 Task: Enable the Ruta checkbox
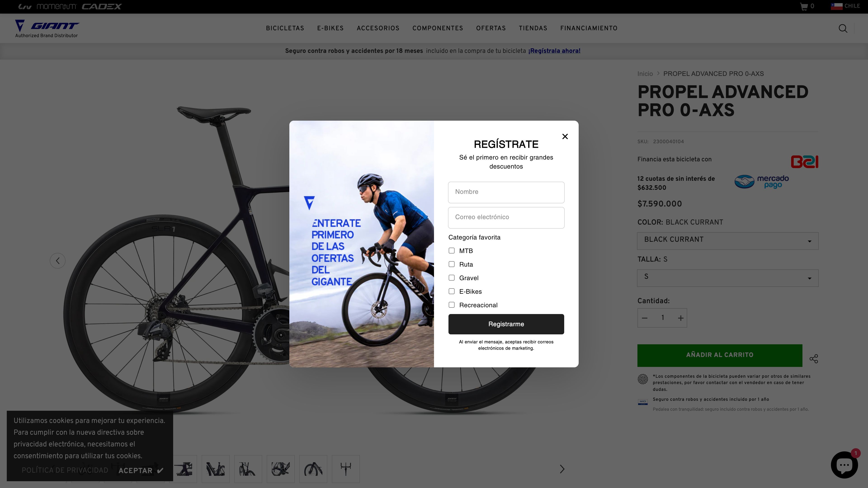452,264
